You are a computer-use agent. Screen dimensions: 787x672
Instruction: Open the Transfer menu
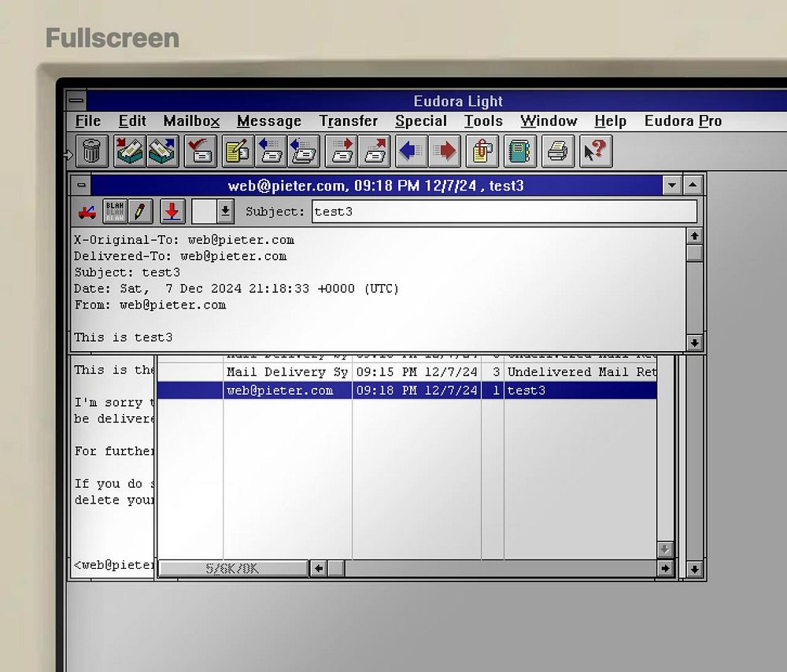click(349, 121)
